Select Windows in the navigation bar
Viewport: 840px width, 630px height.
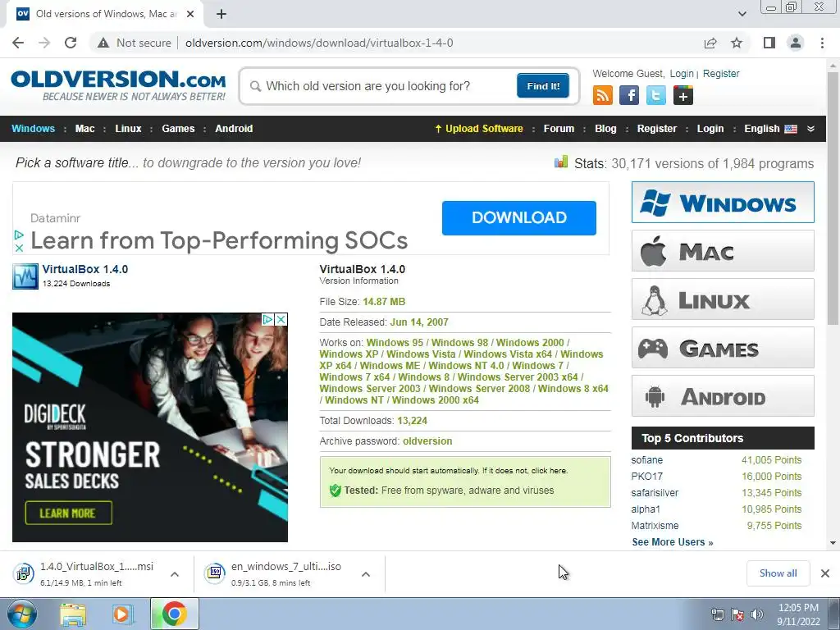pyautogui.click(x=33, y=129)
